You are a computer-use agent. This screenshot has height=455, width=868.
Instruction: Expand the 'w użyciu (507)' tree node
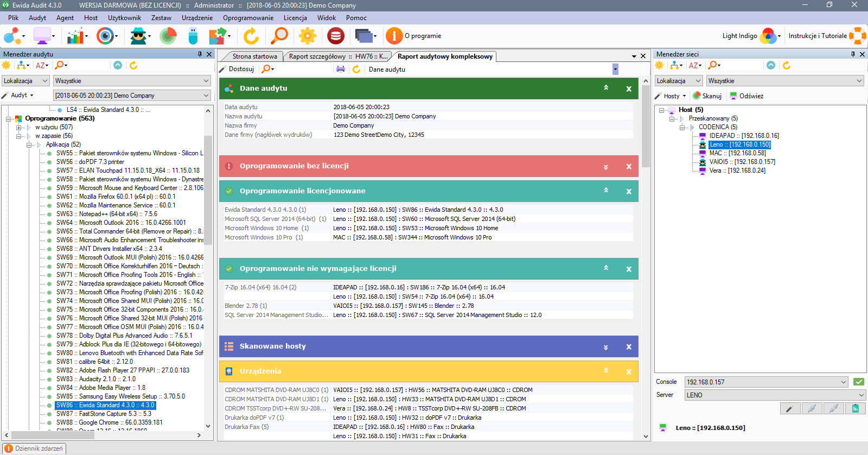[x=19, y=127]
